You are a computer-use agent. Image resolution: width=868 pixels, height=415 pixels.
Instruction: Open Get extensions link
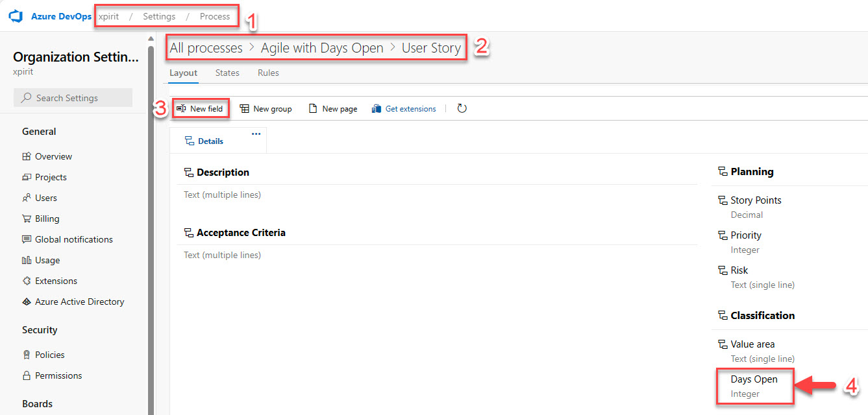pyautogui.click(x=404, y=109)
